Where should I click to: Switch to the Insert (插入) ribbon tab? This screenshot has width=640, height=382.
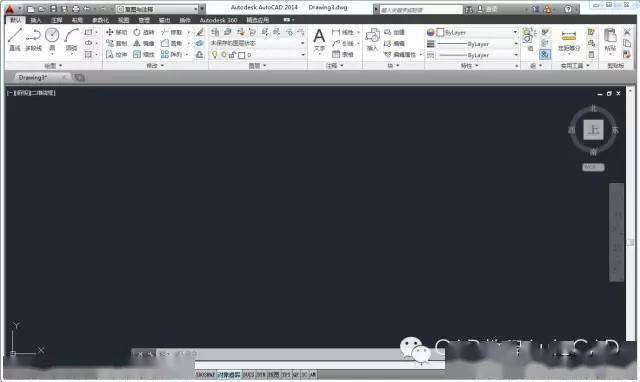(36, 20)
